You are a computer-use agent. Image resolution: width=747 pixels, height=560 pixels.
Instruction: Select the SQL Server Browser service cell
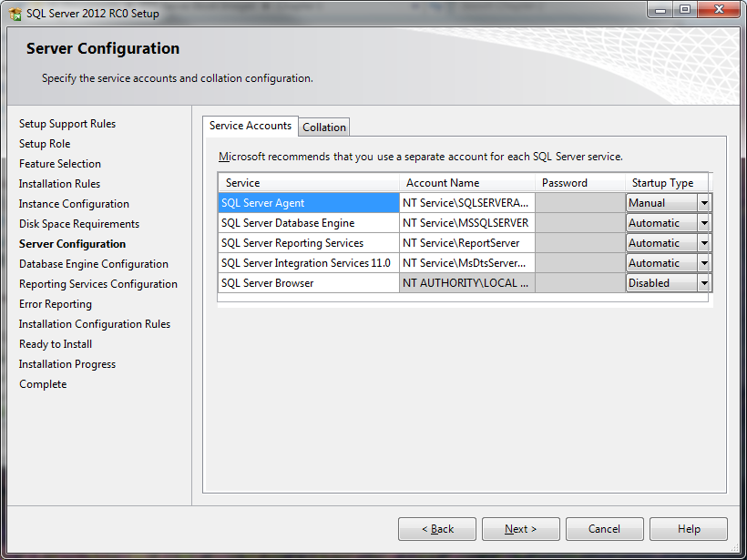309,283
